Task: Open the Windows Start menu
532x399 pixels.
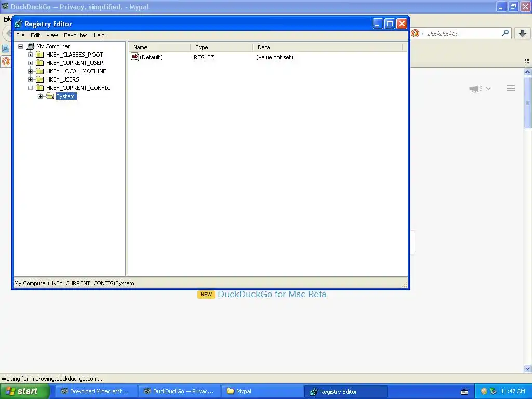Action: 25,391
